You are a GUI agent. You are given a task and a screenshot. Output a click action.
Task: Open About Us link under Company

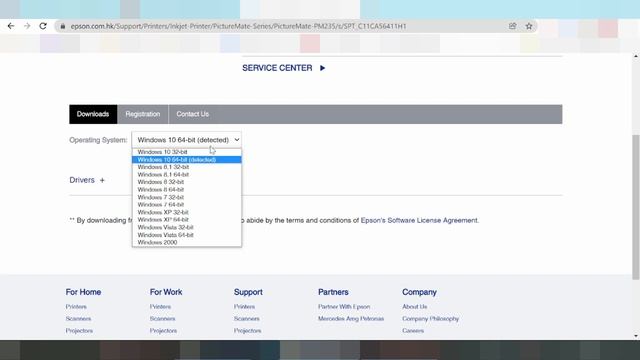[x=415, y=307]
